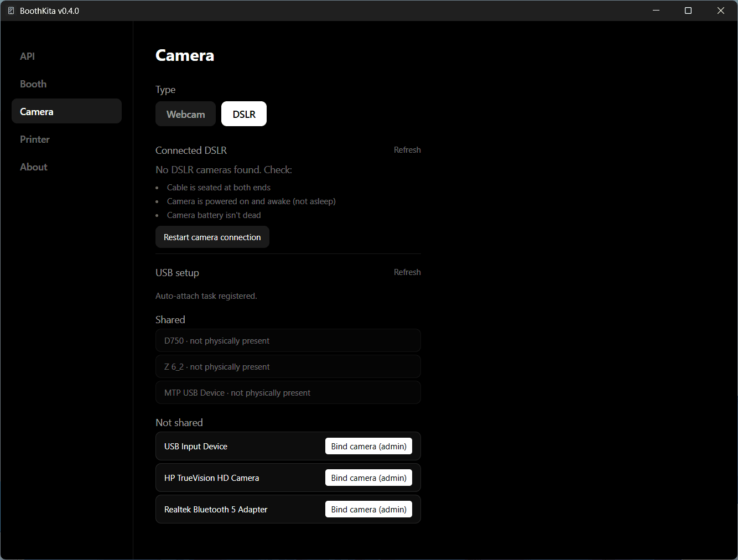Click the Realtek Bluetooth 5 Adapter name
Viewport: 738px width, 560px height.
(216, 509)
